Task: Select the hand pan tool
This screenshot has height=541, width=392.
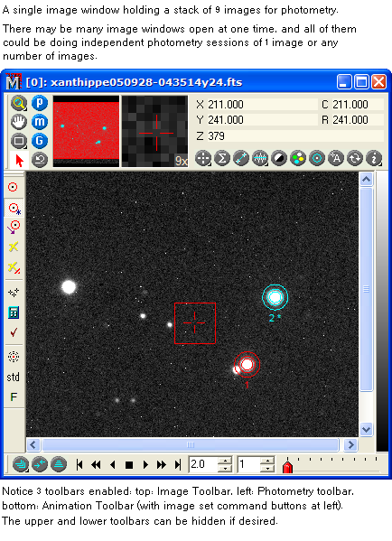Action: 19,122
